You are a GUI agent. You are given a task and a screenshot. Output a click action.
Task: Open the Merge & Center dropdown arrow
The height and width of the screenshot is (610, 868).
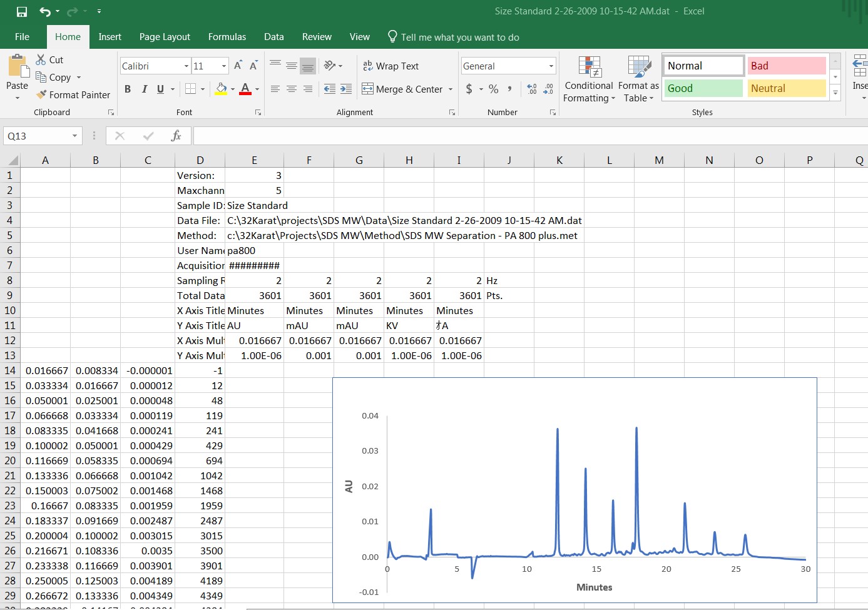[451, 89]
